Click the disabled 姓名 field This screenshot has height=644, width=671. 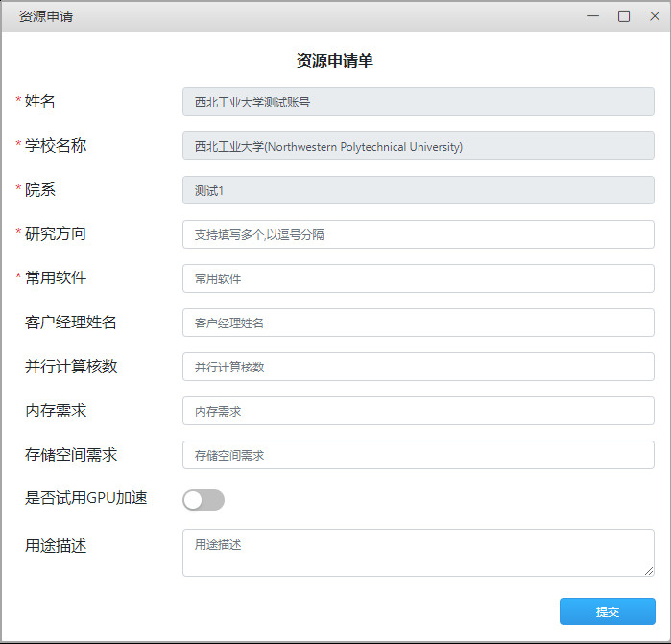click(418, 102)
